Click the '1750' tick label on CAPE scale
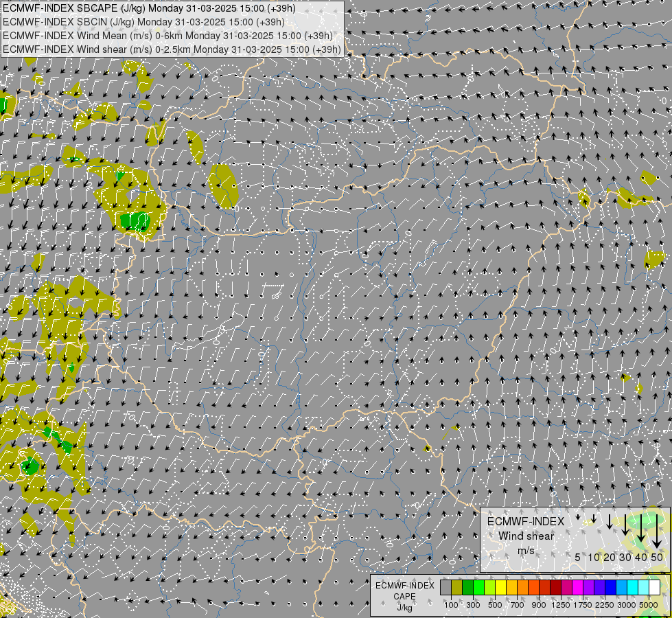Screen dimensions: 672x618 [x=583, y=605]
